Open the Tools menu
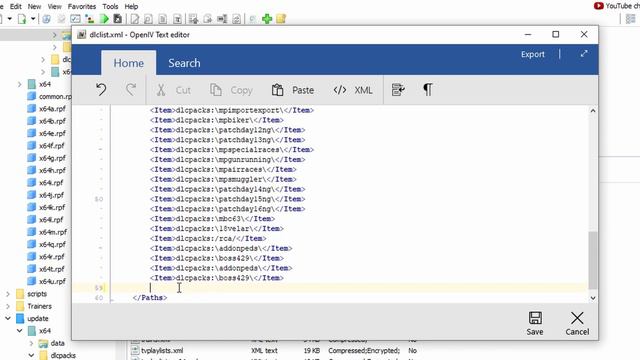640x360 pixels. coord(110,7)
